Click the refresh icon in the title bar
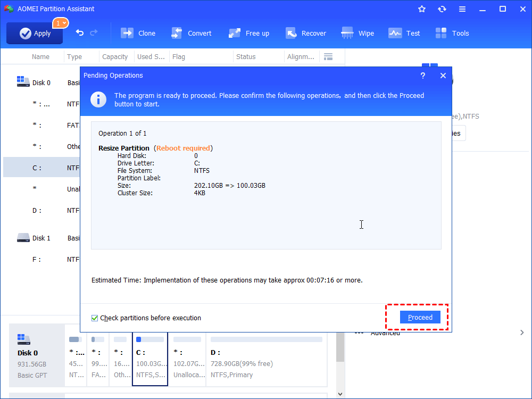532x399 pixels. click(x=442, y=9)
